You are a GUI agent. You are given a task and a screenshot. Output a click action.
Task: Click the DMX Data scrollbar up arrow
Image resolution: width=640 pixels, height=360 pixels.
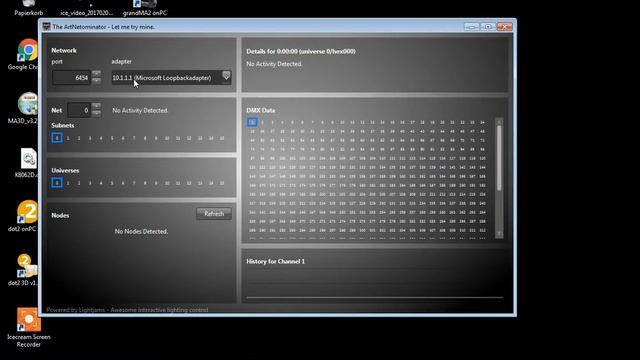499,122
